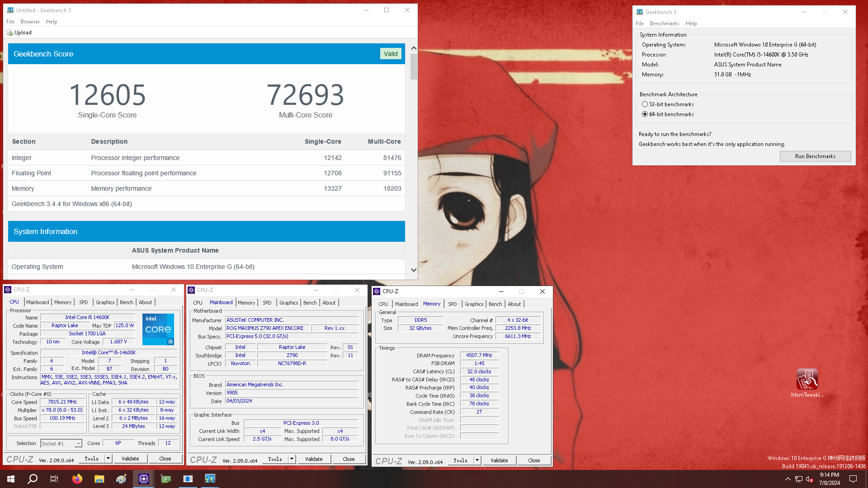Viewport: 868px width, 488px height.
Task: Open the notification center
Action: tap(853, 479)
